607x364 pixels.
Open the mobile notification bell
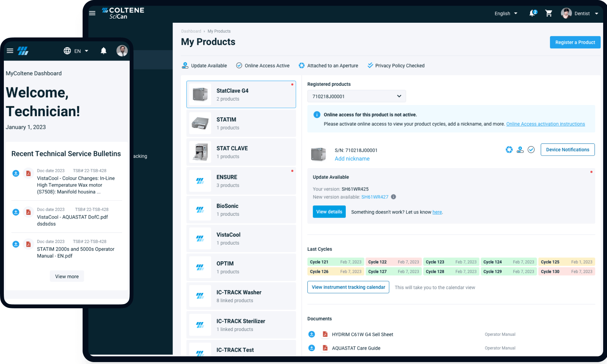click(103, 51)
